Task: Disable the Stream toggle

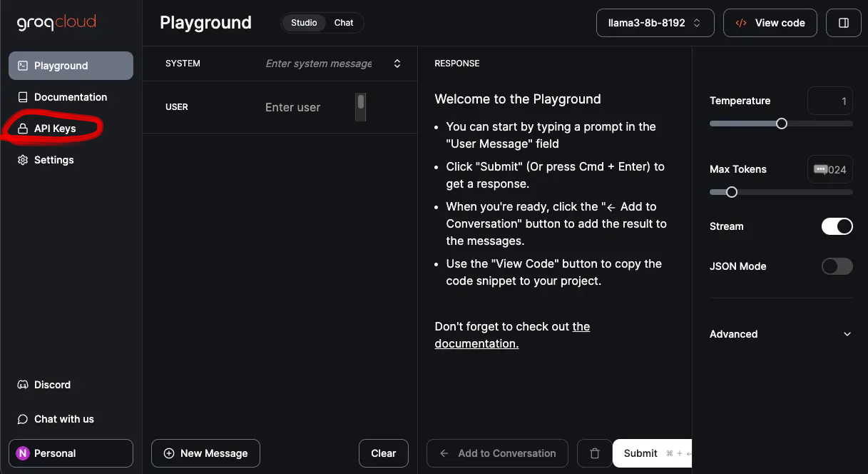Action: (x=837, y=226)
